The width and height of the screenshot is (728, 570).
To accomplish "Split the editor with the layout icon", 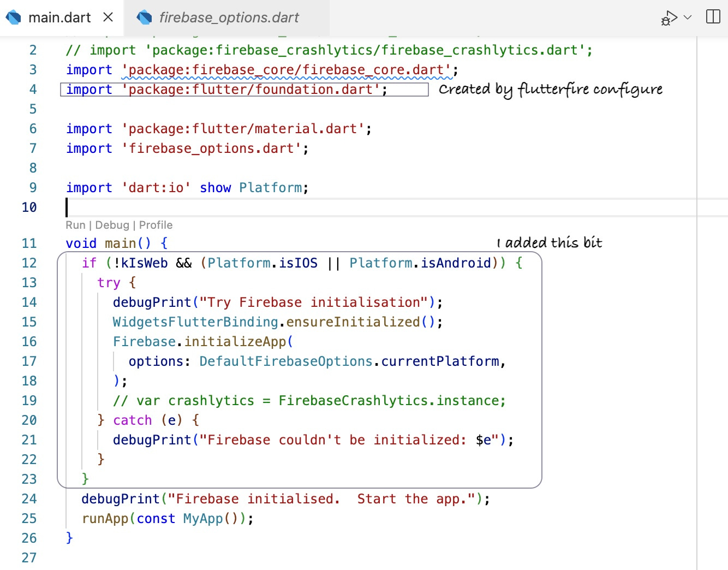I will point(713,16).
